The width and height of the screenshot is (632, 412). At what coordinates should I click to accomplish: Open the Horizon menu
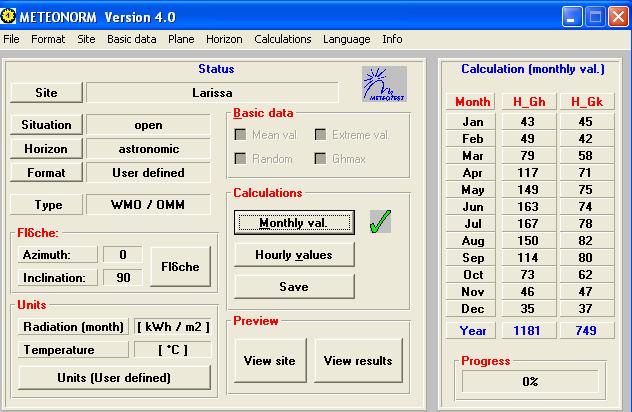[x=224, y=39]
